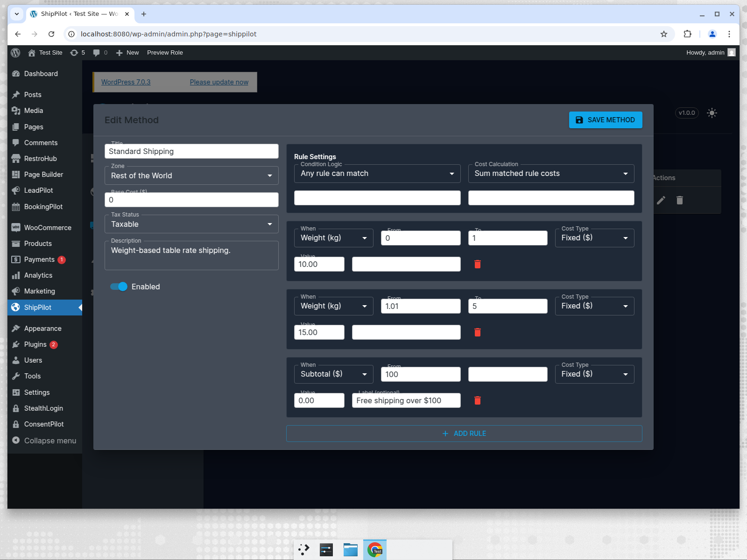Click the From field containing 1.01
747x560 pixels.
[x=421, y=306]
